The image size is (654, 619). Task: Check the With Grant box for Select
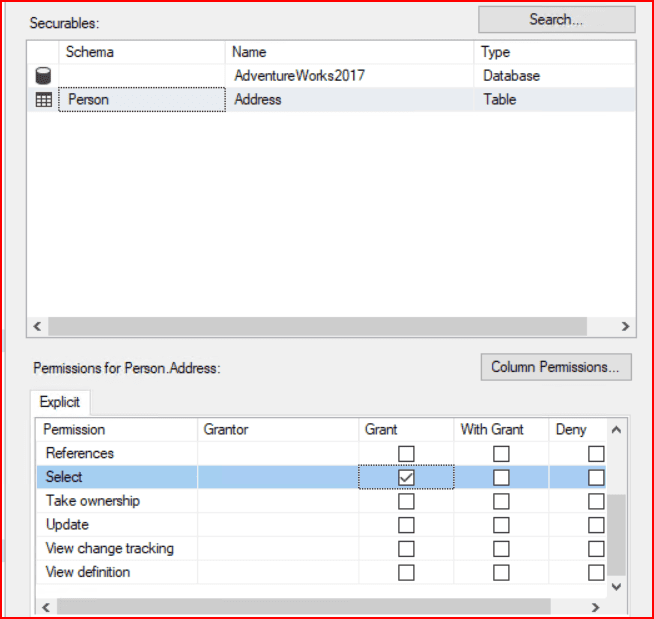(x=501, y=478)
